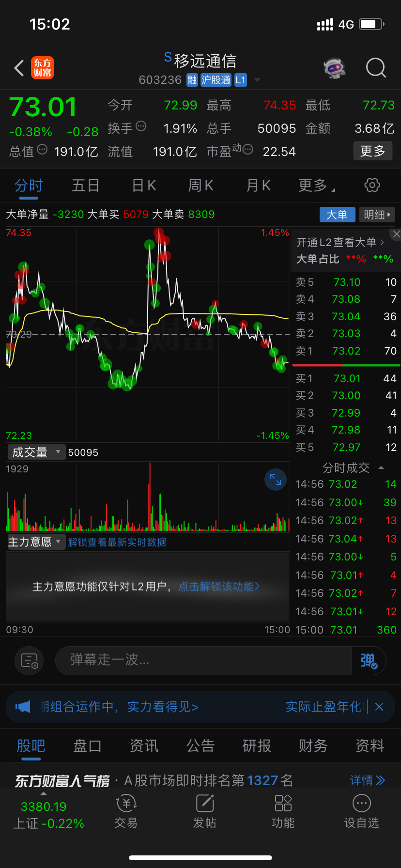Image resolution: width=401 pixels, height=868 pixels.
Task: Open chart settings gear icon
Action: pos(372,185)
